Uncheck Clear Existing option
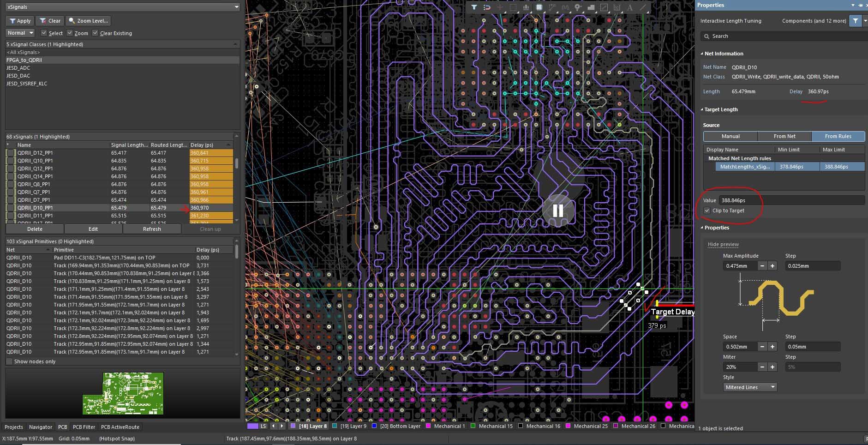The height and width of the screenshot is (445, 868). pyautogui.click(x=95, y=33)
